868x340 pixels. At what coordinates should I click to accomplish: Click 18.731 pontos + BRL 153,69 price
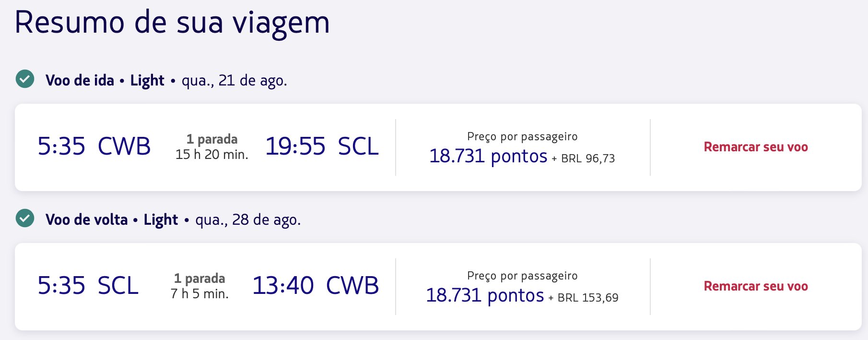(522, 295)
